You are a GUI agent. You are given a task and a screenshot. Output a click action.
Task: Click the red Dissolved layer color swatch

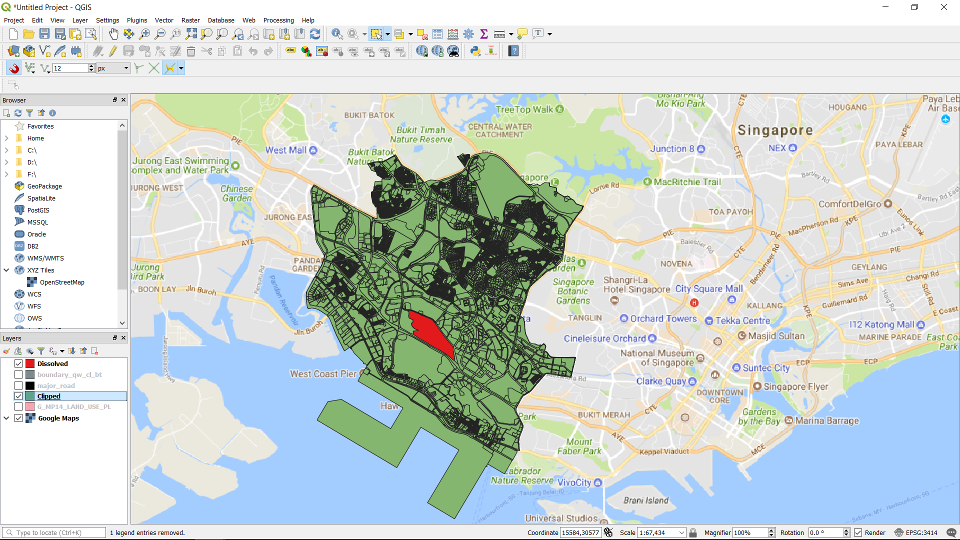pos(30,363)
